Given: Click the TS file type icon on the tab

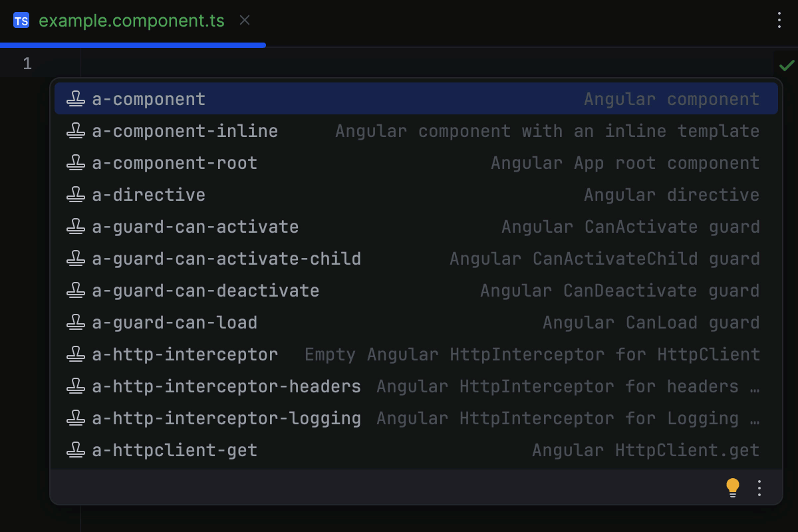Looking at the screenshot, I should tap(21, 20).
